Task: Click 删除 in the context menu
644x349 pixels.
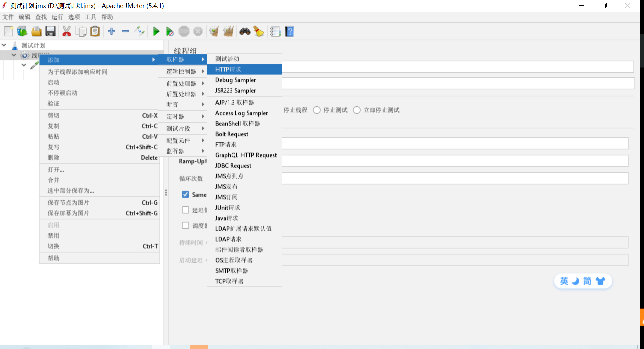Action: (x=99, y=157)
